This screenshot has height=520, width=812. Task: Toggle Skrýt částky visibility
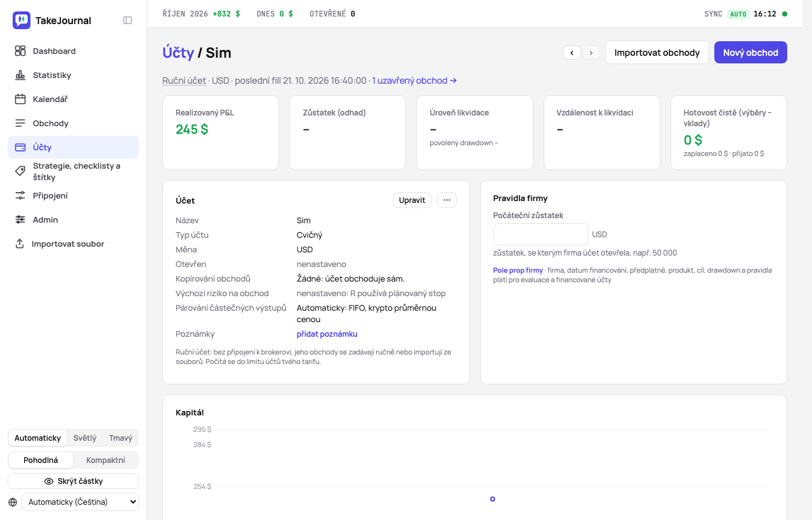click(73, 481)
